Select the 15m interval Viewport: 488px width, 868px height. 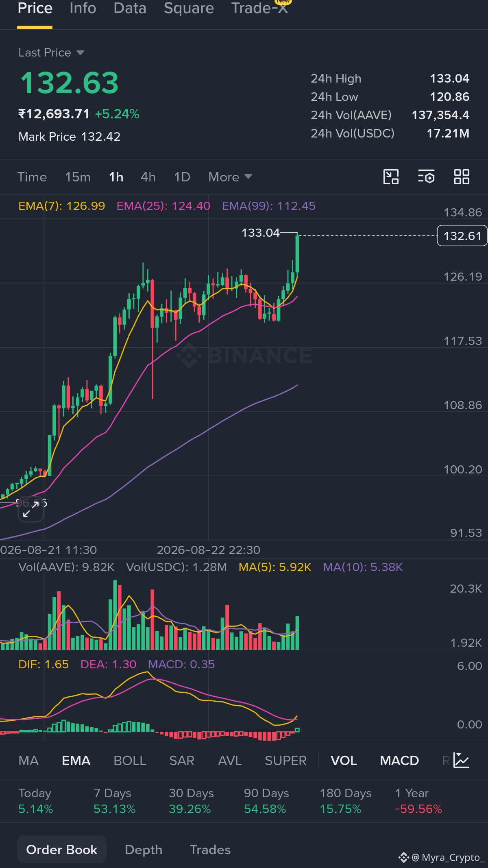[x=78, y=177]
